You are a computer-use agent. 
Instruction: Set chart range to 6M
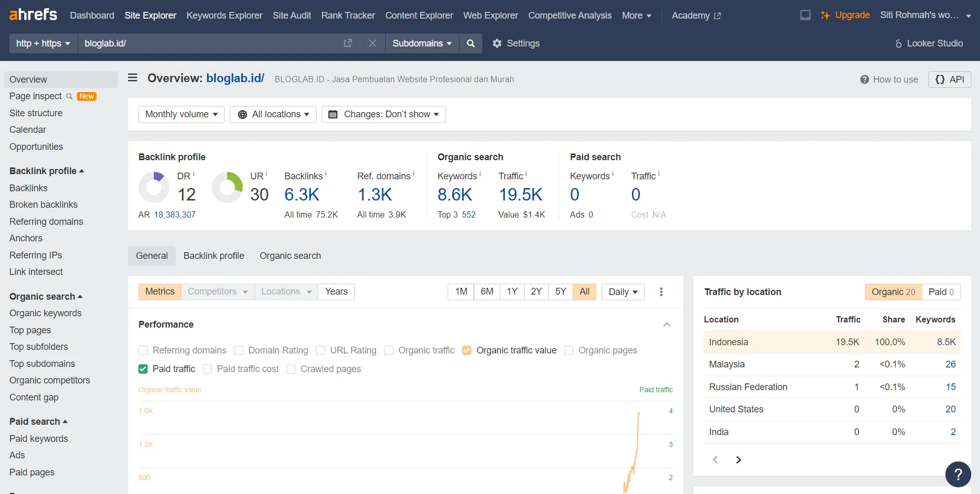point(486,292)
